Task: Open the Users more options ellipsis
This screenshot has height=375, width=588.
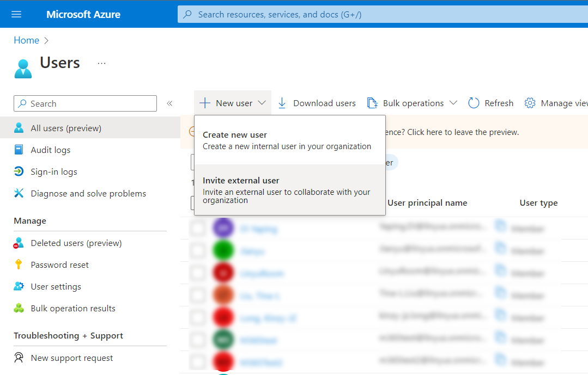Action: (101, 63)
